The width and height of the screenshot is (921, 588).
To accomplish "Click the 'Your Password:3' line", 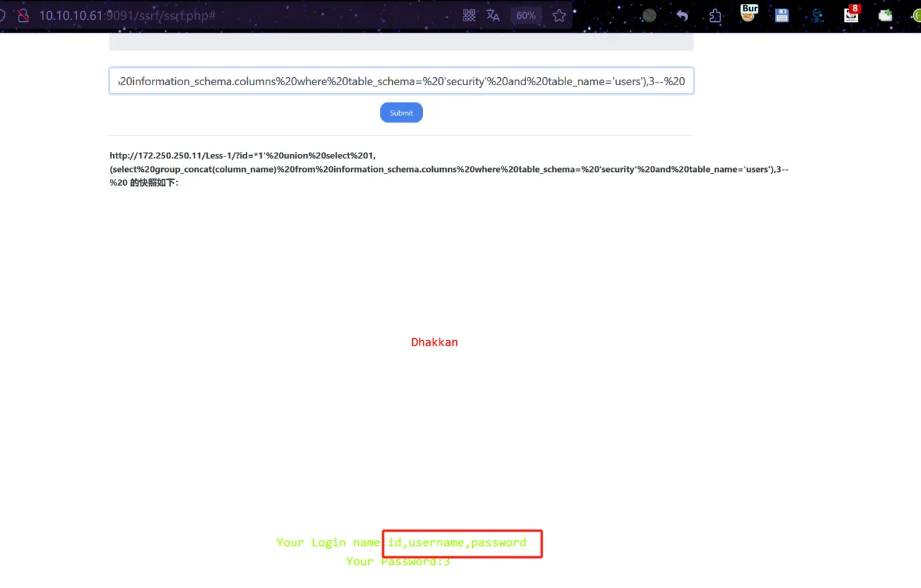I will coord(398,561).
